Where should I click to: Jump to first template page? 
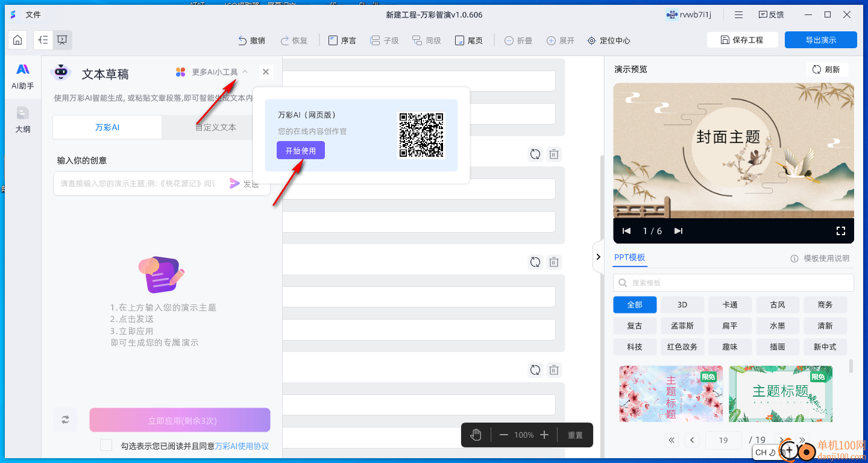(673, 440)
